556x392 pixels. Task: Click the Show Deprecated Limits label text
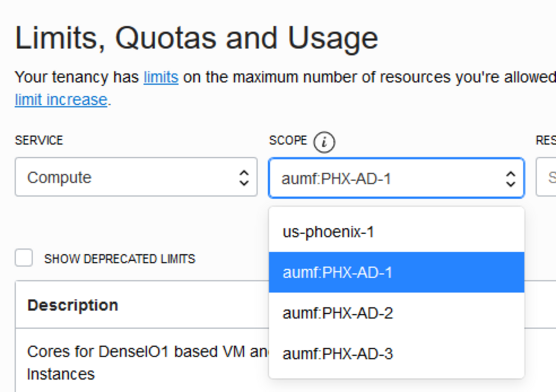click(x=120, y=259)
